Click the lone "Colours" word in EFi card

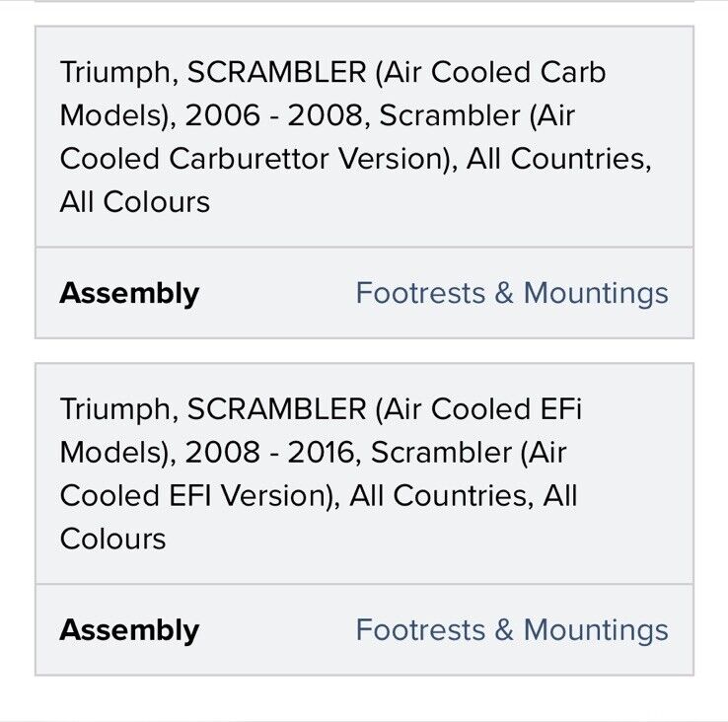[x=112, y=539]
